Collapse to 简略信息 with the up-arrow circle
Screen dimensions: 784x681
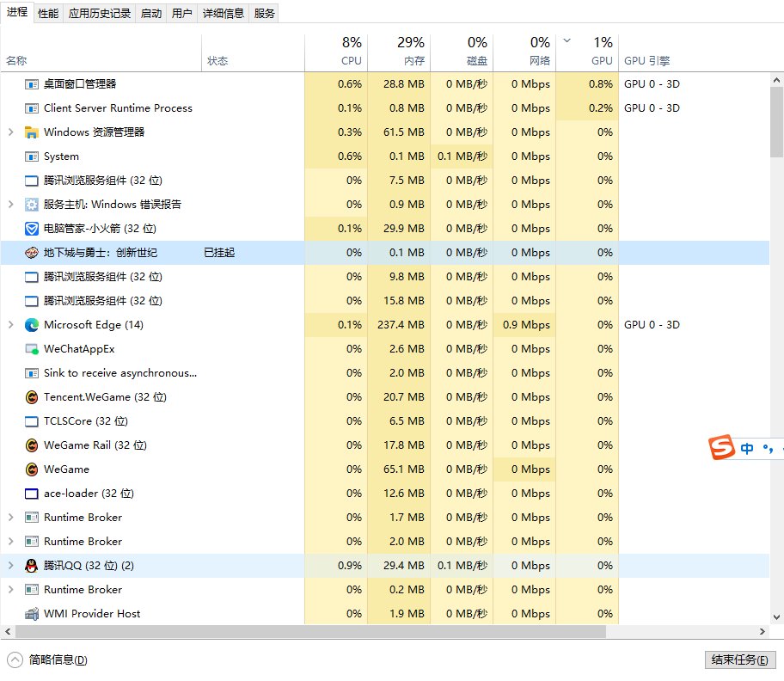pyautogui.click(x=15, y=660)
